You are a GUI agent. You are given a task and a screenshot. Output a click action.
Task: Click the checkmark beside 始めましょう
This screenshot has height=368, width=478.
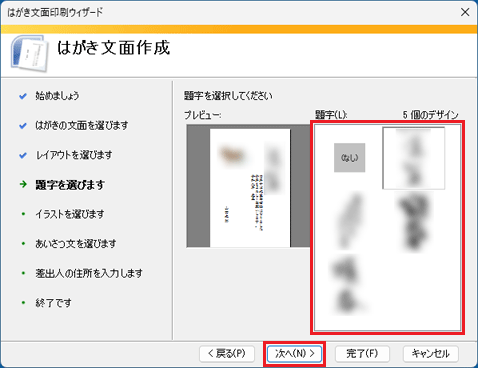23,96
